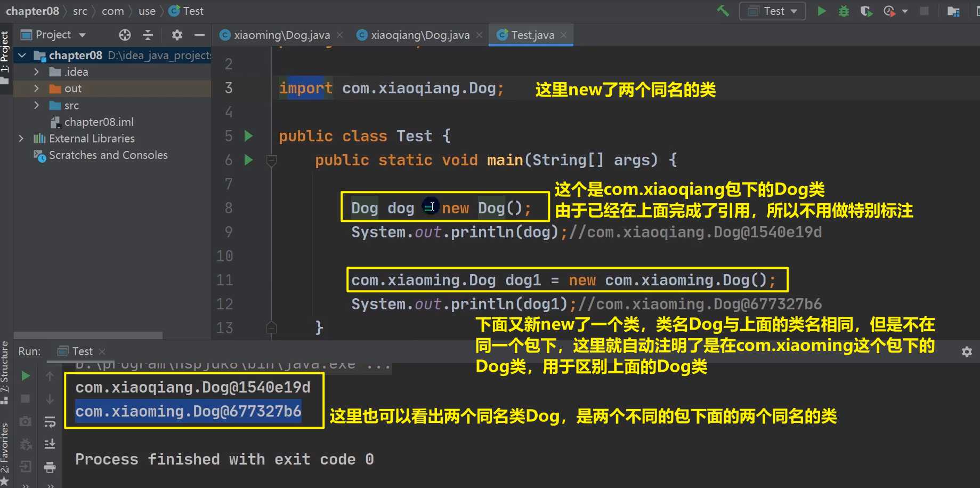Toggle soft-wrap in Run console
The image size is (980, 488).
[x=50, y=422]
